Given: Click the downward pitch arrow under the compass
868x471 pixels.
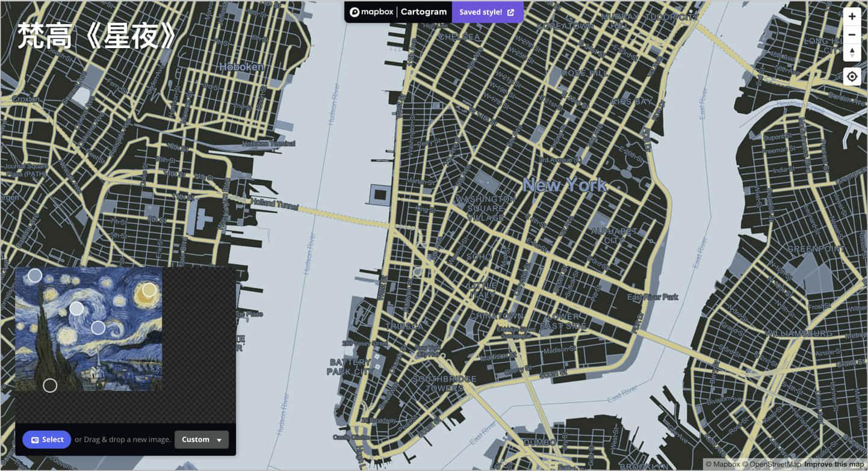Looking at the screenshot, I should click(852, 55).
